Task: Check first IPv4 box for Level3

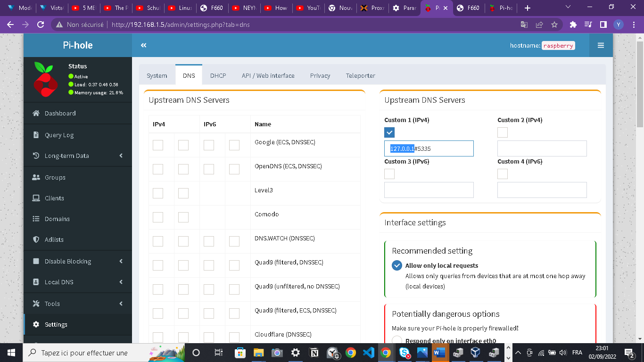Action: point(158,193)
